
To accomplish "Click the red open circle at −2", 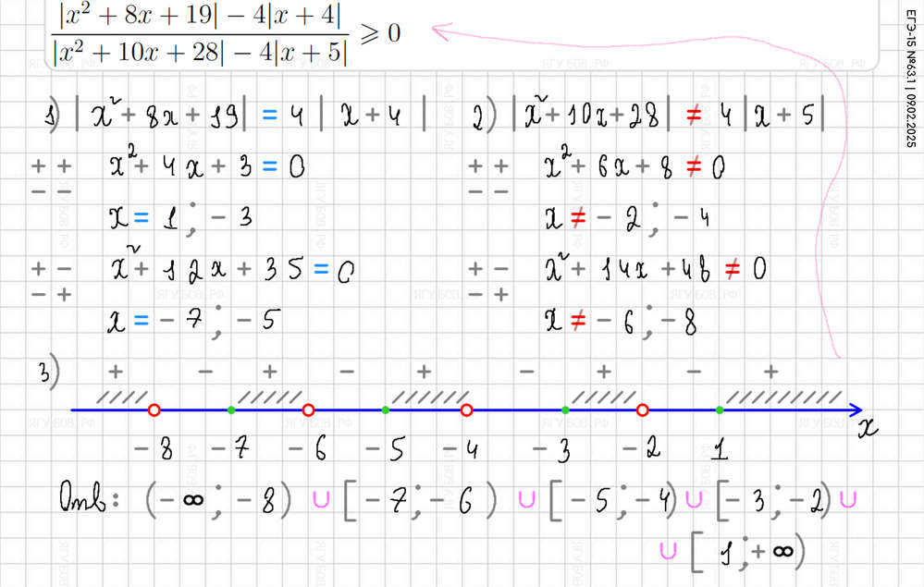I will point(643,410).
